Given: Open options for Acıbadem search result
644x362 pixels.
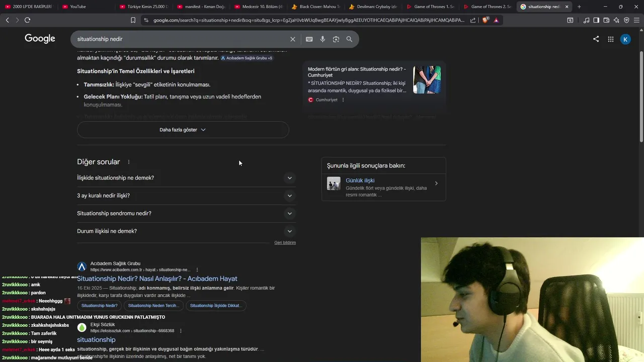Looking at the screenshot, I should [197, 270].
